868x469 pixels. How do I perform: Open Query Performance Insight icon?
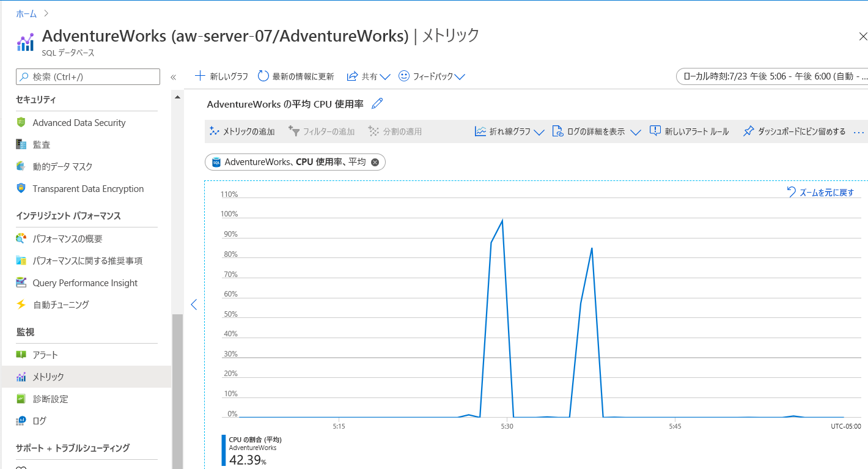(21, 283)
